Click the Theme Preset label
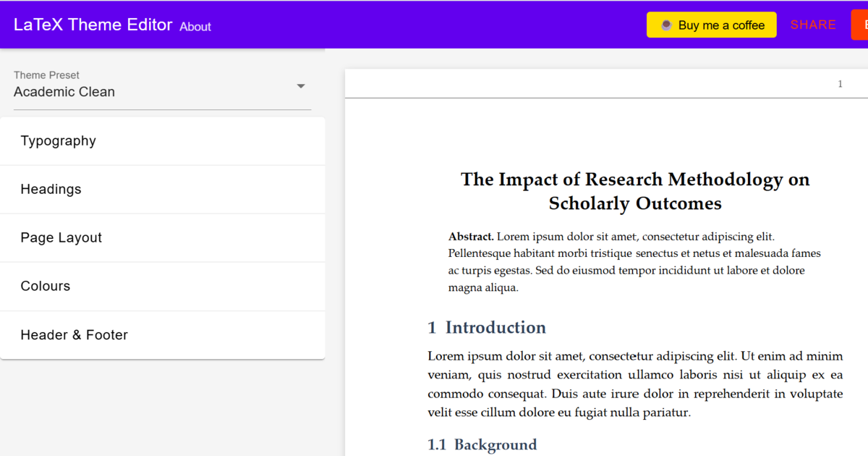The height and width of the screenshot is (456, 868). (46, 75)
